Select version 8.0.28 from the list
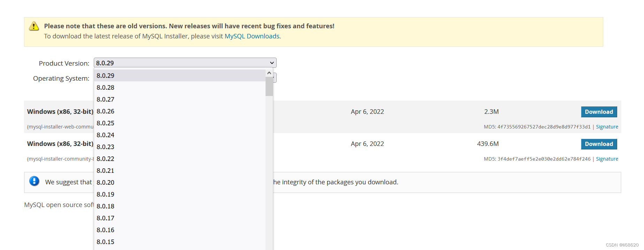Screen dimensions: 644x250 coord(180,87)
